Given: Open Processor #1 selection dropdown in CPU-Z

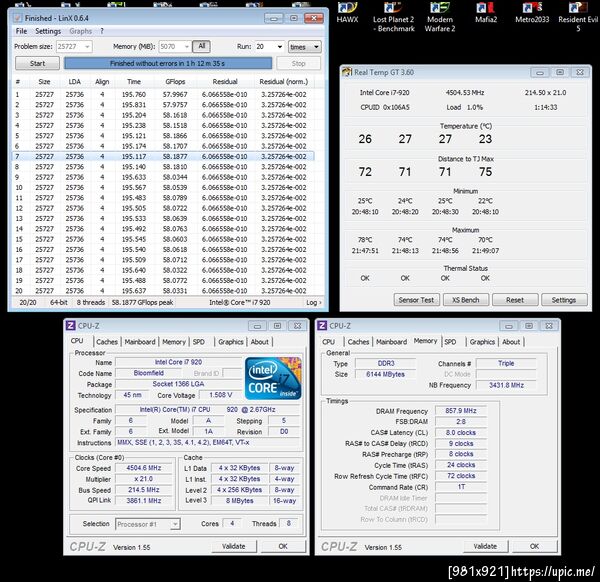Looking at the screenshot, I should point(148,524).
